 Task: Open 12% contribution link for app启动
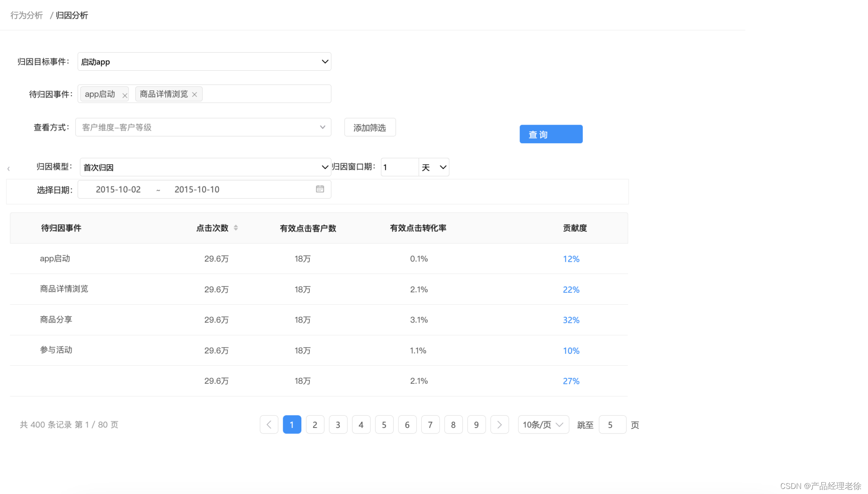[571, 259]
